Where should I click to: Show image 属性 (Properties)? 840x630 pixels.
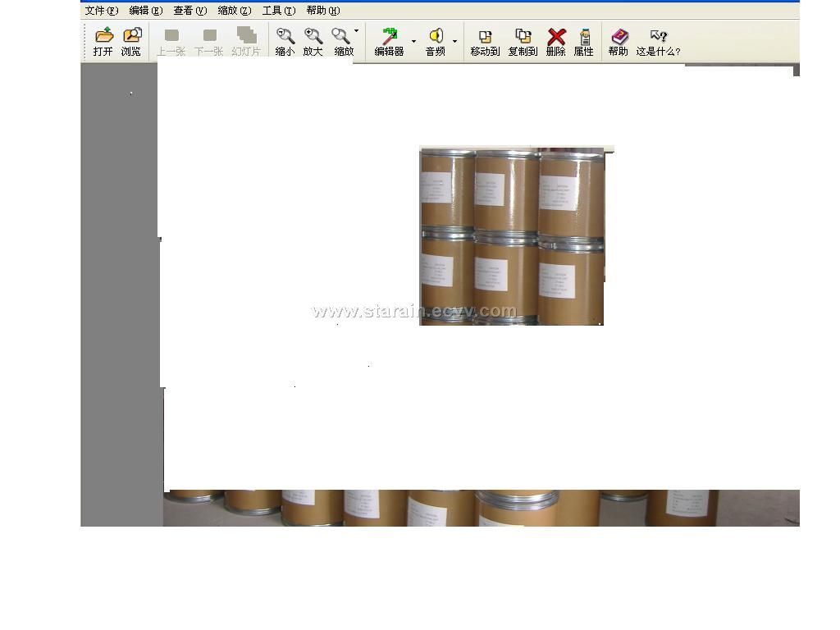point(584,37)
